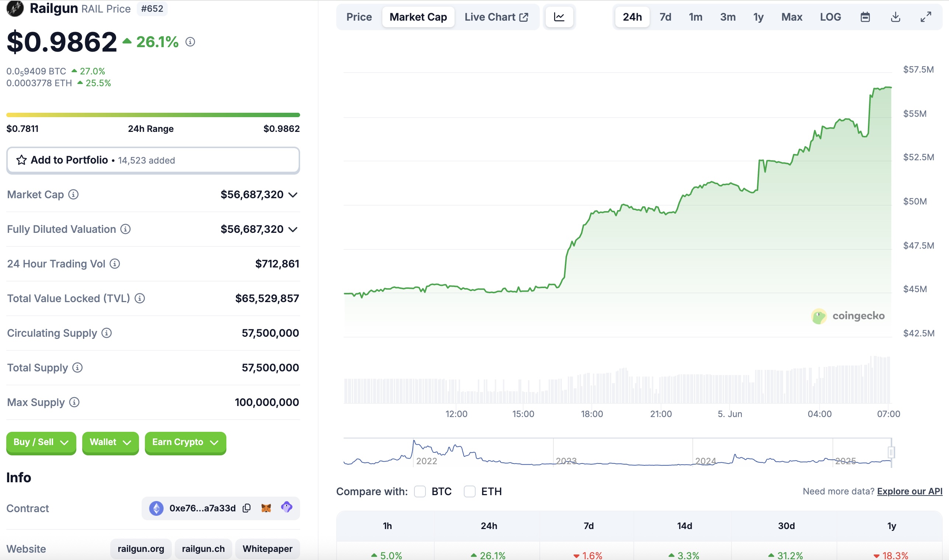Open the Buy / Sell dropdown

tap(41, 442)
